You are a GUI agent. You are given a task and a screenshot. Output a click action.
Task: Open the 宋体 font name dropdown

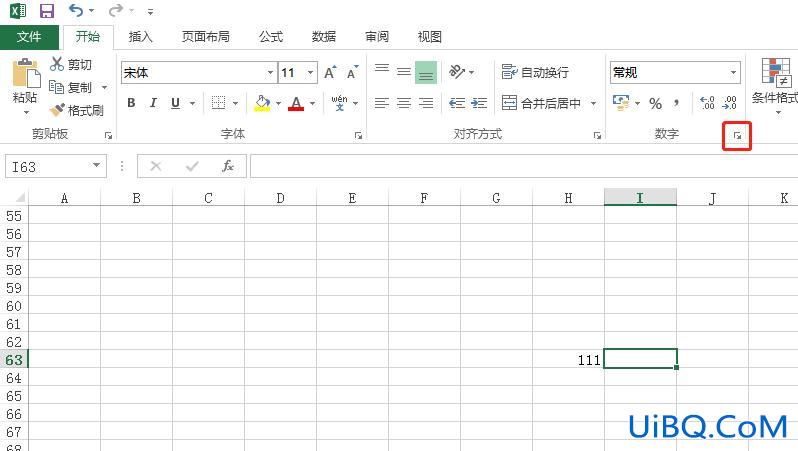pyautogui.click(x=270, y=73)
